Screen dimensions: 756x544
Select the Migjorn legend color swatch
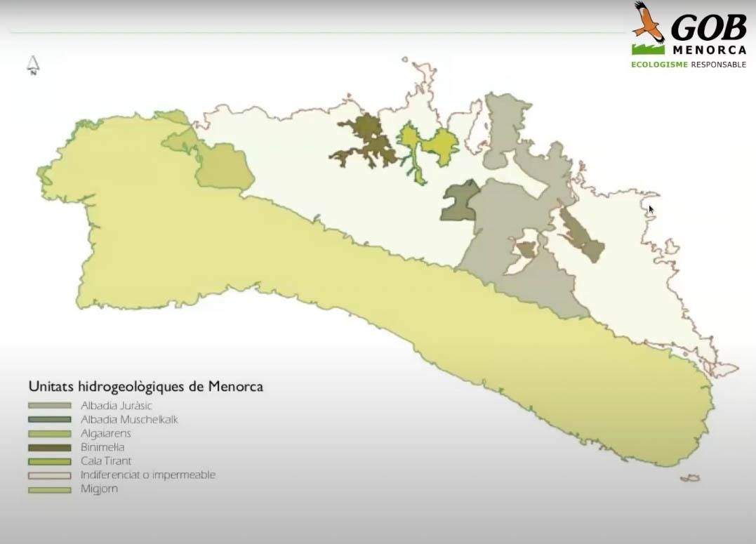point(50,489)
